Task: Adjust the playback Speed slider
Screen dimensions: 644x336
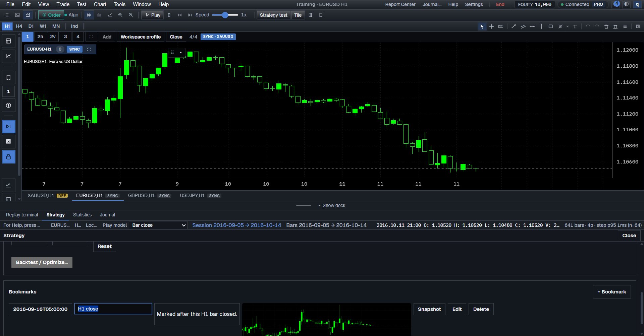Action: (x=225, y=15)
